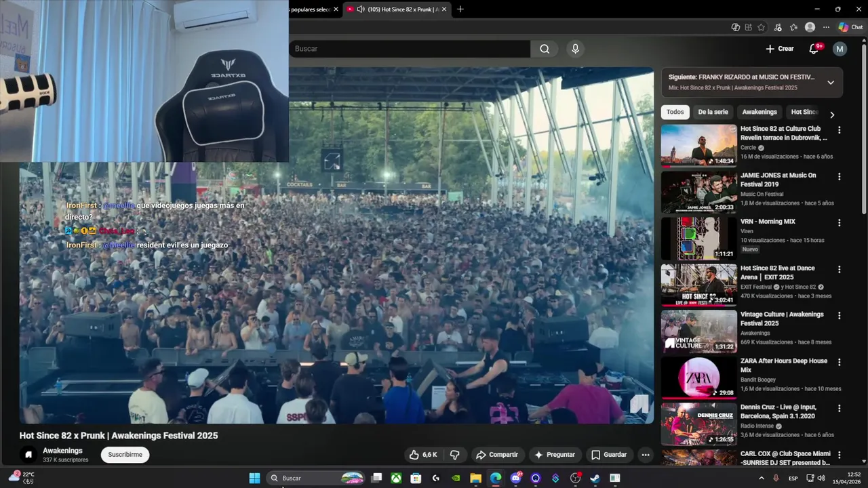Open Hot Since 82 live at Dance Arena title
The image size is (868, 488).
777,272
